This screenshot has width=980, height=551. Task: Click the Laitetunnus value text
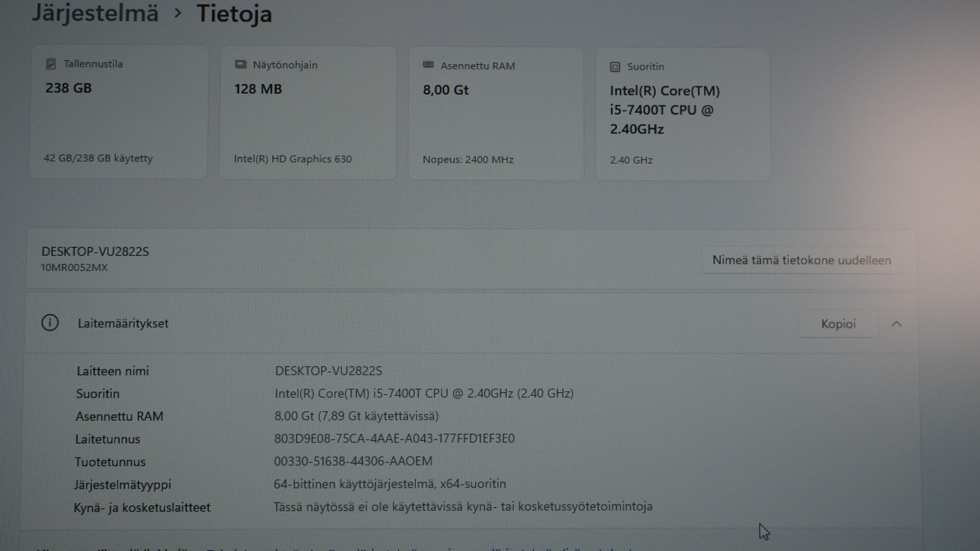[x=394, y=439]
